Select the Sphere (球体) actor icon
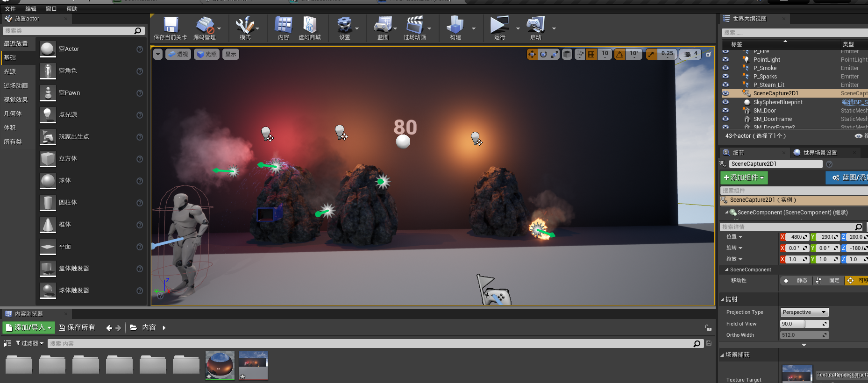 tap(48, 181)
